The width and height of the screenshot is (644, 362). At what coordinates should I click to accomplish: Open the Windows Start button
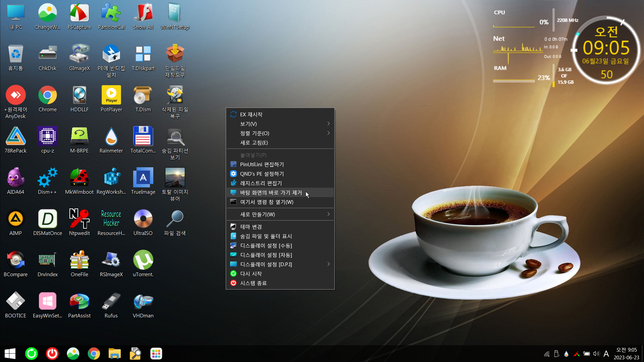click(x=10, y=354)
